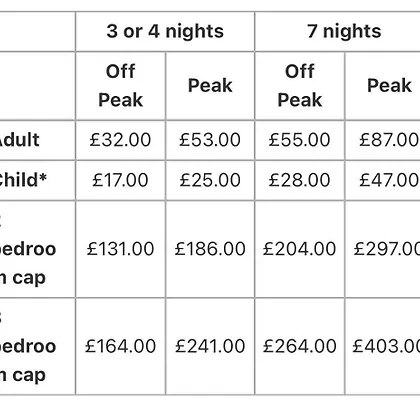The image size is (420, 420).
Task: Click the Child* row label
Action: point(23,180)
